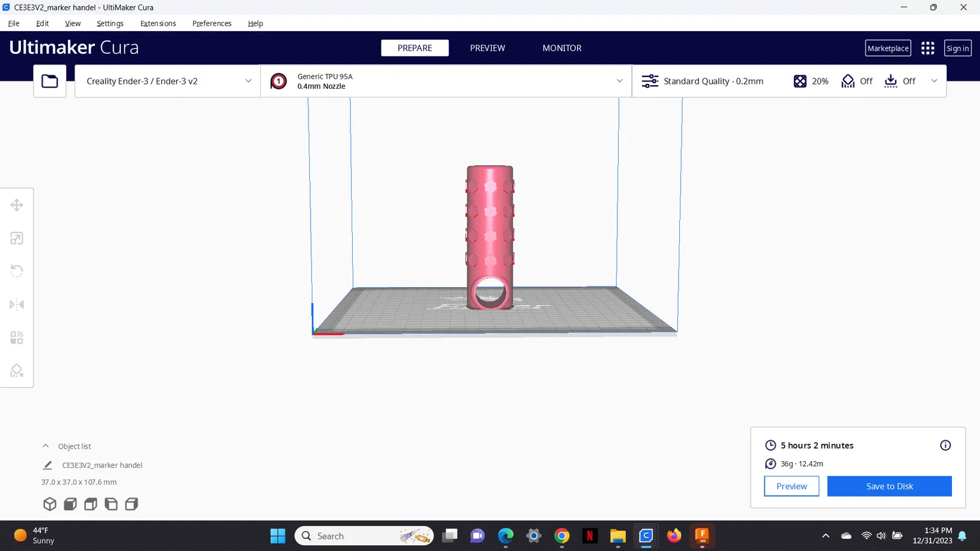Open Microsoft Edge from taskbar
Screen dimensions: 980x551
coord(505,536)
